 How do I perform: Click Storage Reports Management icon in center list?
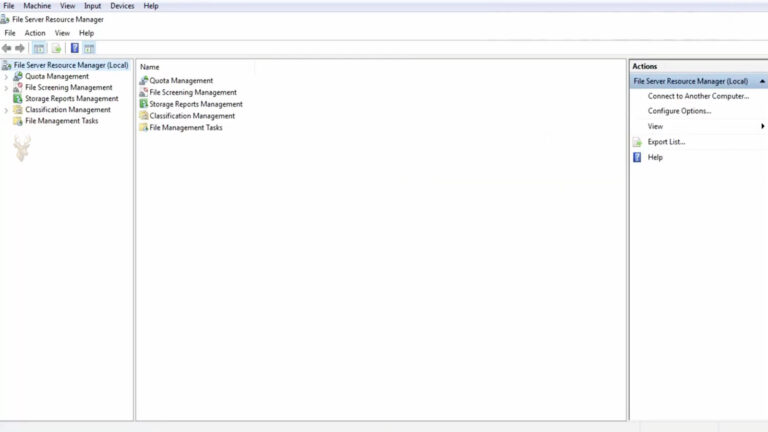pos(144,104)
